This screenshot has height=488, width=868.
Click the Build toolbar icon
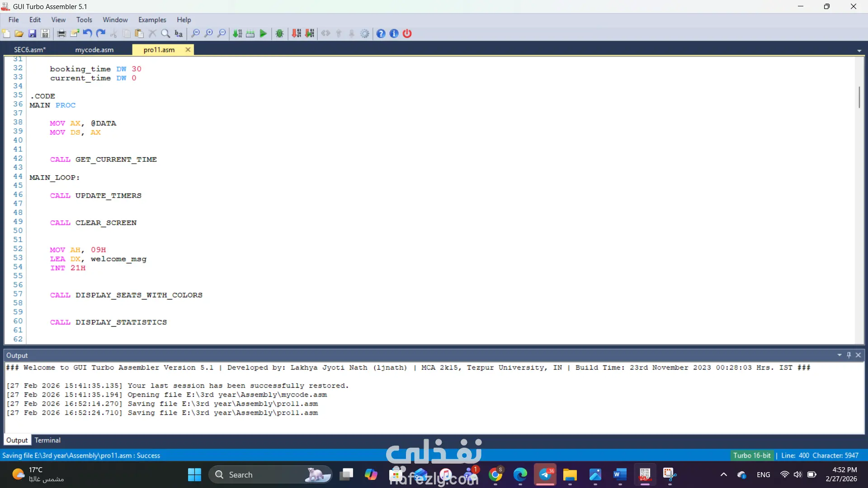pyautogui.click(x=250, y=33)
